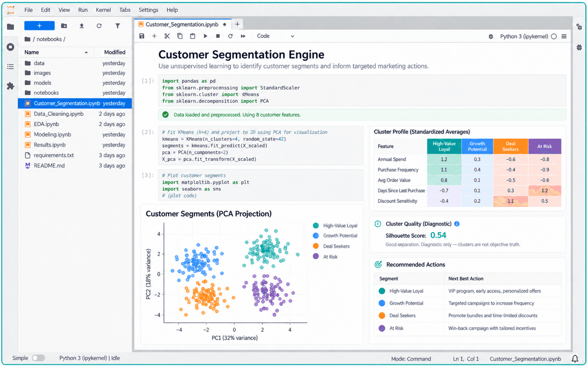This screenshot has width=588, height=368.
Task: Click the notebooks breadcrumb link
Action: (49, 39)
